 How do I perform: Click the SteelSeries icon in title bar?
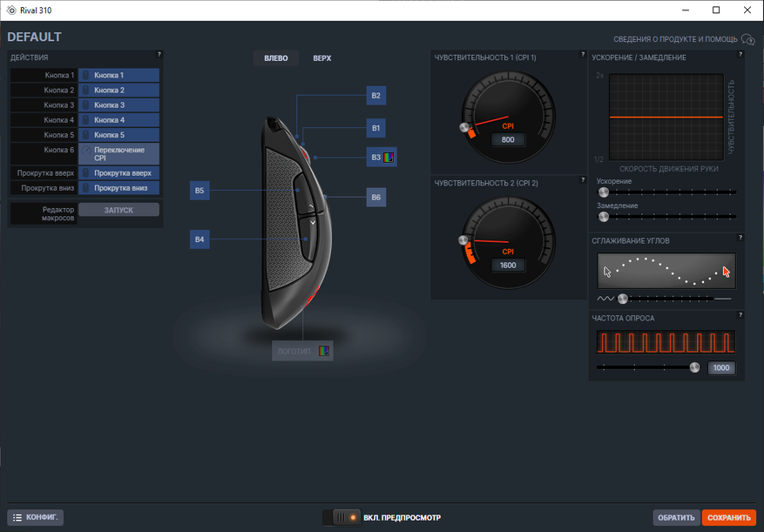11,10
